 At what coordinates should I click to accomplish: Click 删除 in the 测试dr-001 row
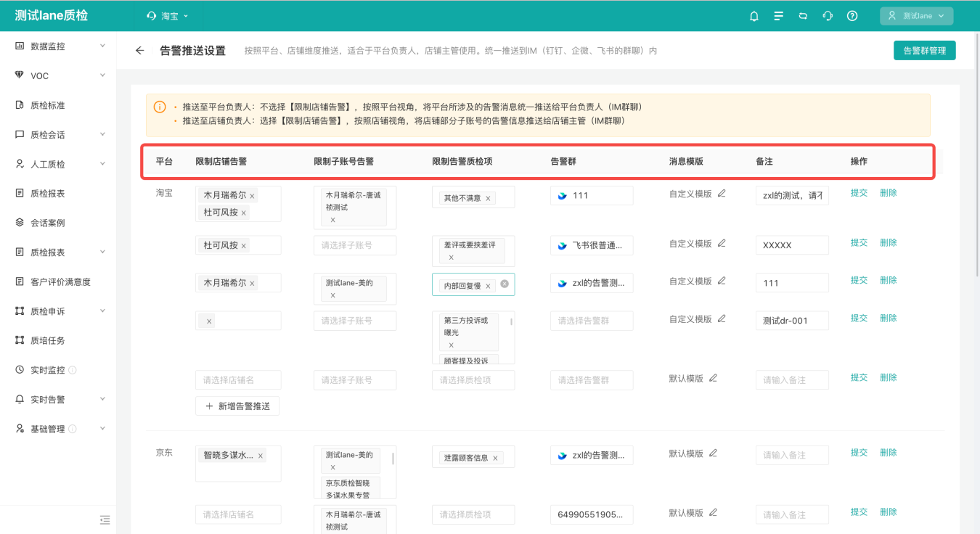click(x=888, y=319)
